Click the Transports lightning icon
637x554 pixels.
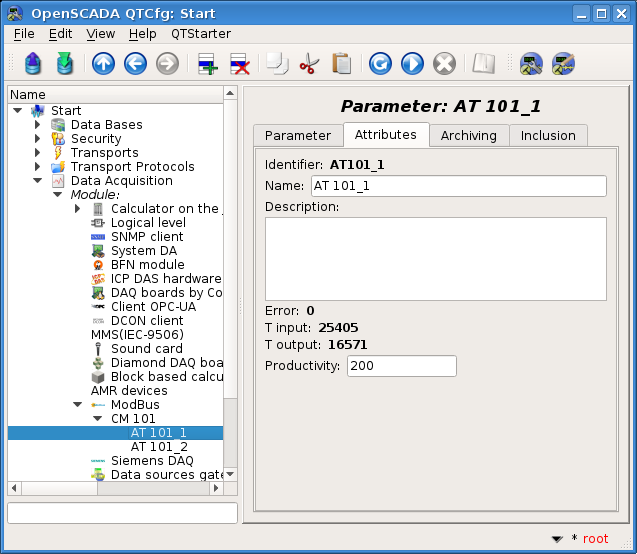[58, 153]
